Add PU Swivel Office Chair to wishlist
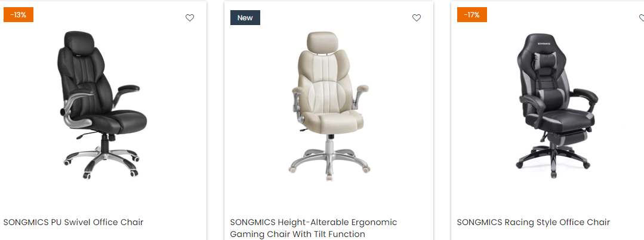Image resolution: width=644 pixels, height=240 pixels. pos(190,18)
